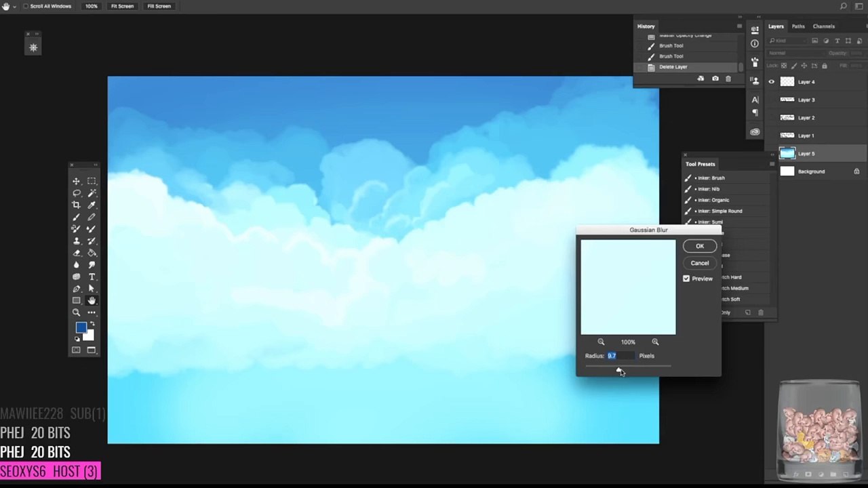Select the History panel tab
The width and height of the screenshot is (868, 488).
pos(646,26)
